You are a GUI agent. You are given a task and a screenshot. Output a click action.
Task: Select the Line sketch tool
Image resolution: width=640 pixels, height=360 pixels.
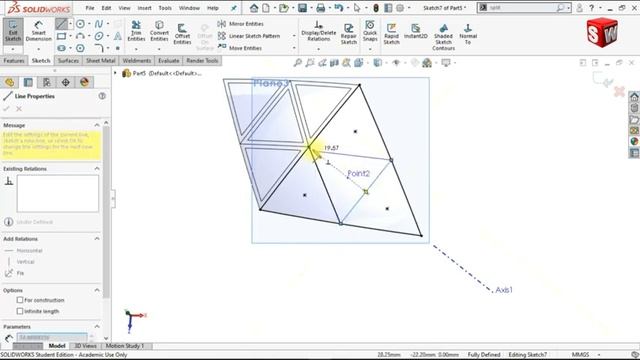61,24
